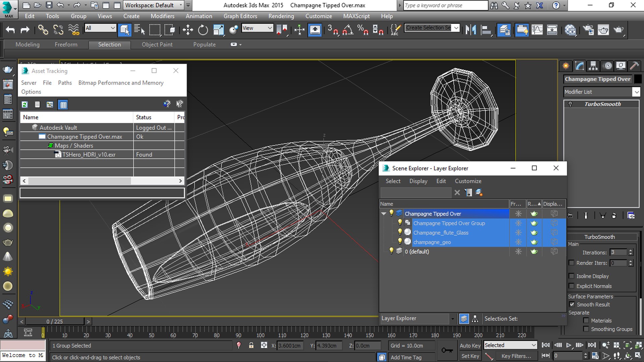Viewport: 644px width, 362px height.
Task: Refresh the Asset Tracking list
Action: (25, 105)
